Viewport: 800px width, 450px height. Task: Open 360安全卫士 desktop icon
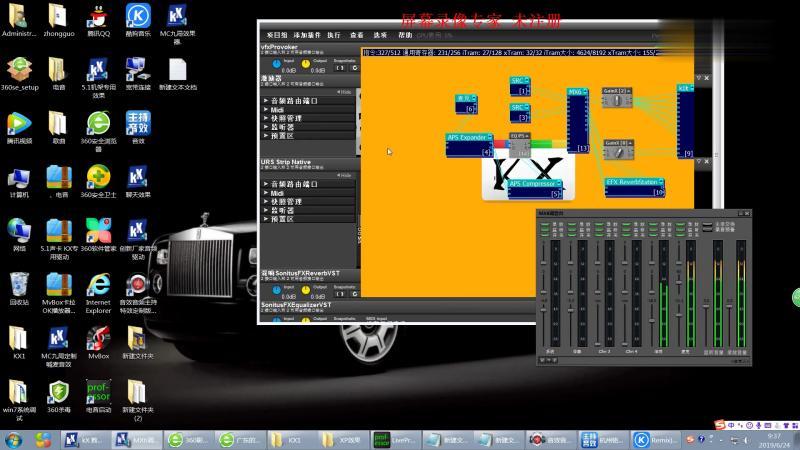coord(98,182)
